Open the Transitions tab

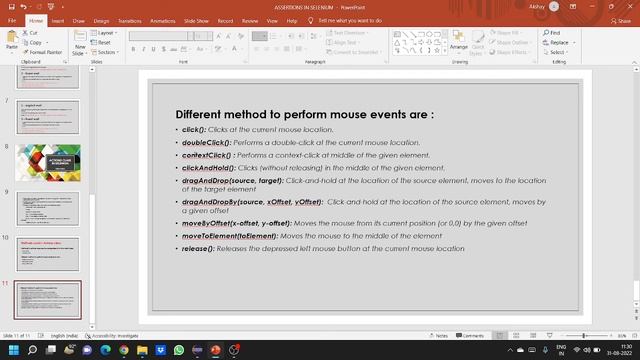tap(130, 21)
